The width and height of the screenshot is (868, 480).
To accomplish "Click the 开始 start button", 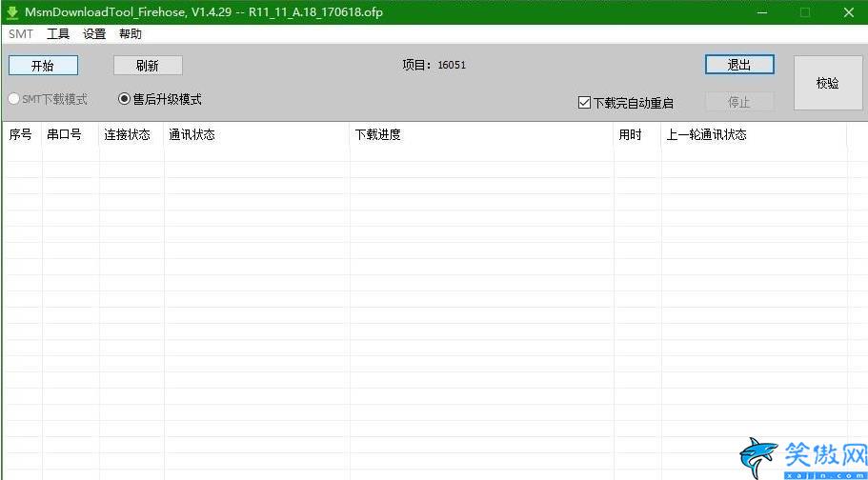I will click(43, 66).
